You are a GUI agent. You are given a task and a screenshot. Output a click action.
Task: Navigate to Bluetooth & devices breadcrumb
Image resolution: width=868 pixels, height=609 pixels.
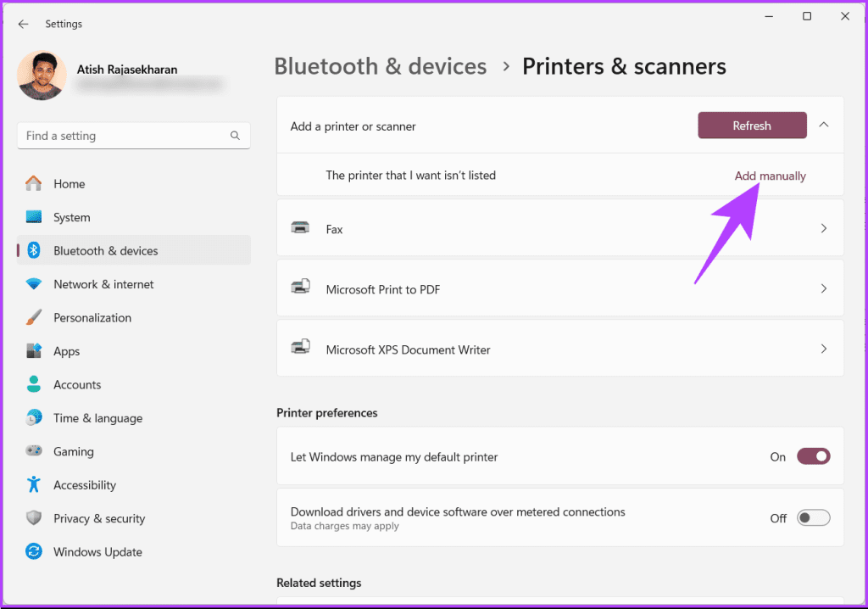point(380,66)
